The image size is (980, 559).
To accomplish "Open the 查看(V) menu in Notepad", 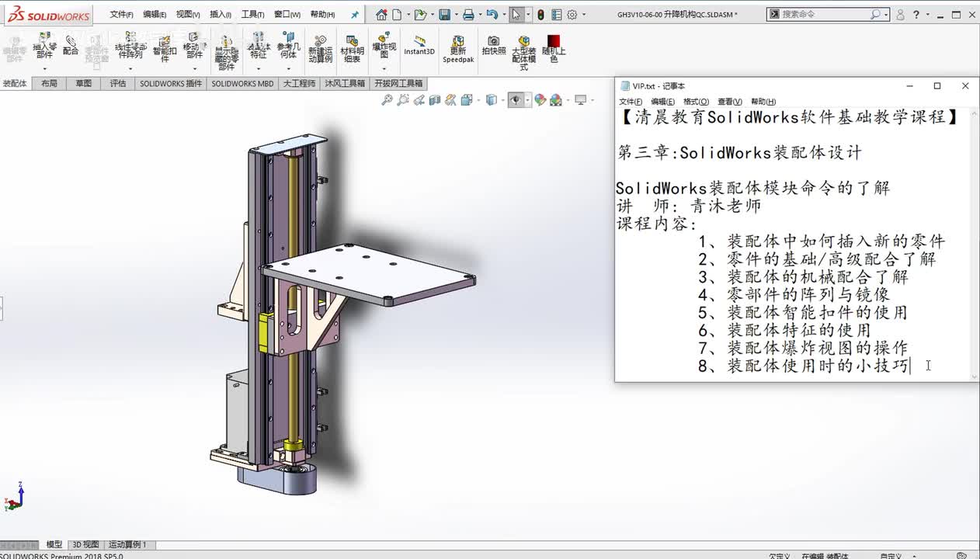I will coord(729,102).
